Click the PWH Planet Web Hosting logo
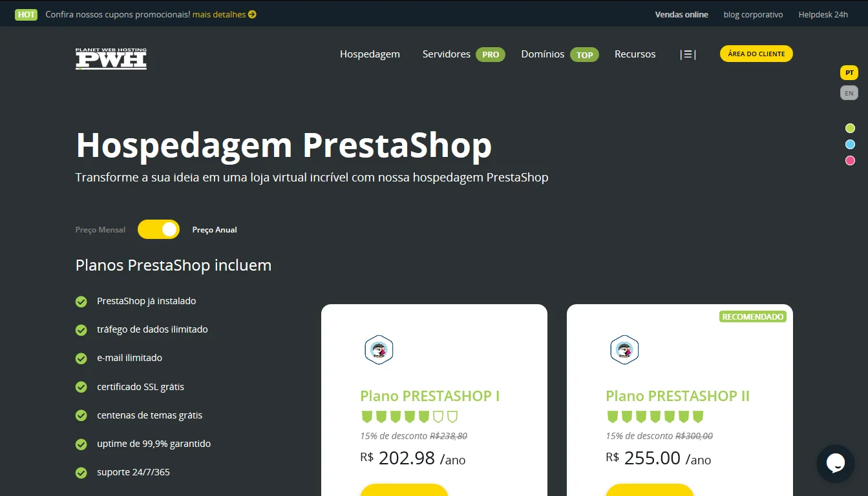The height and width of the screenshot is (496, 868). [x=111, y=58]
